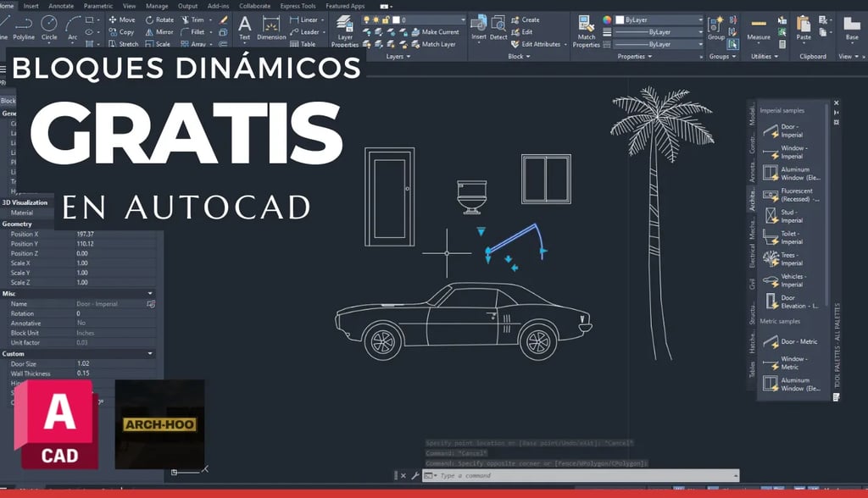The height and width of the screenshot is (498, 868).
Task: Toggle layer on/off lightbulb icon
Action: [x=366, y=20]
